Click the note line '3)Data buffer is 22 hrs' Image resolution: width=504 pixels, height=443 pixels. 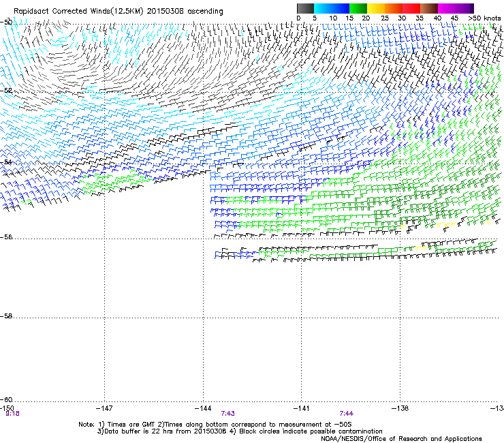[240, 431]
